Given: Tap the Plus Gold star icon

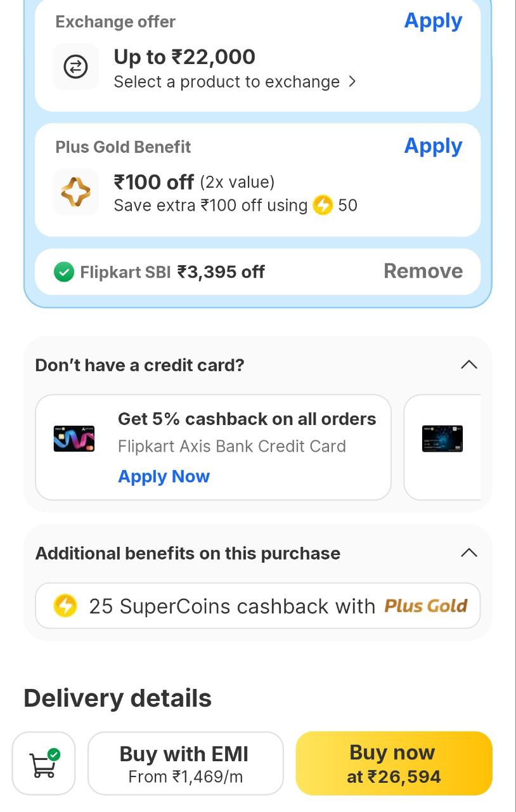Looking at the screenshot, I should coord(75,192).
